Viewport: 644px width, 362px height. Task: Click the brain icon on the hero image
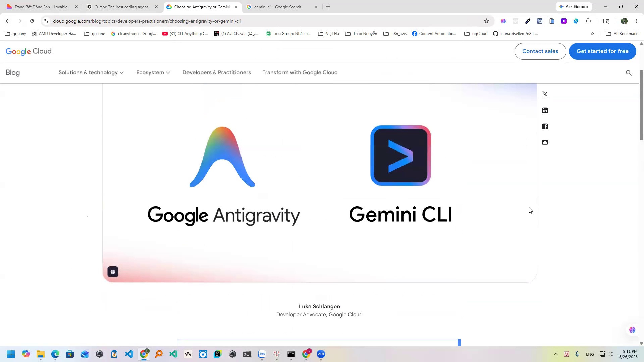tap(113, 272)
